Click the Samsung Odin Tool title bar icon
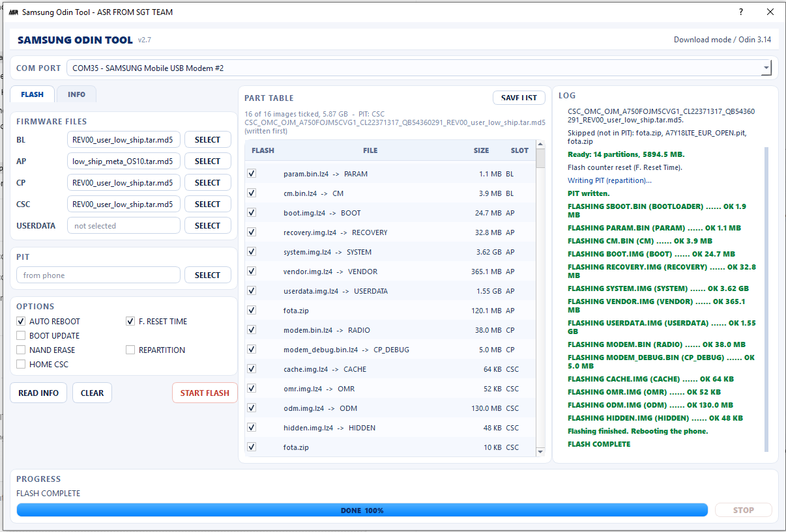The width and height of the screenshot is (786, 532). 13,12
